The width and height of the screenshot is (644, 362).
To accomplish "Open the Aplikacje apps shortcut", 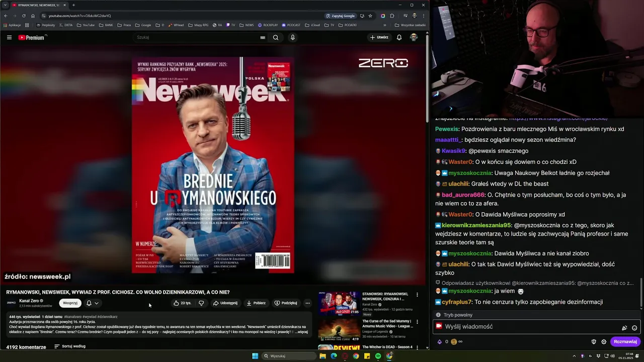I will 12,25.
